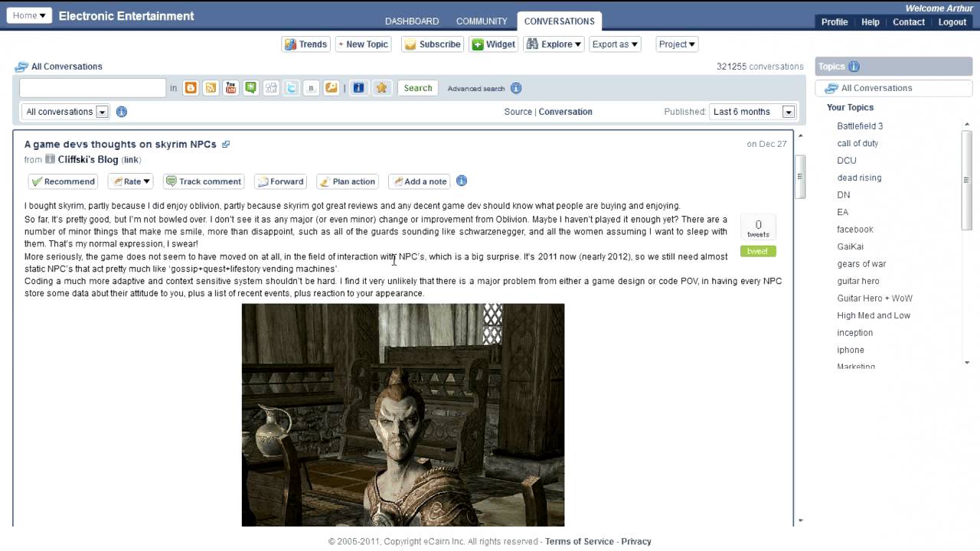This screenshot has width=980, height=551.
Task: Select the Conversations tab
Action: (560, 21)
